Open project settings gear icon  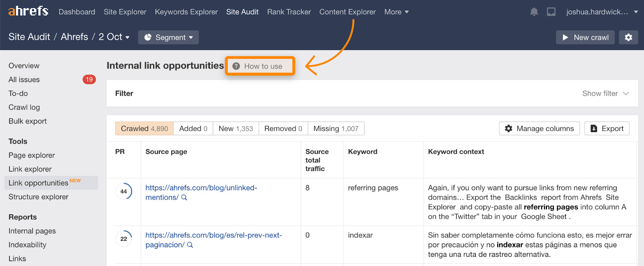tap(628, 37)
